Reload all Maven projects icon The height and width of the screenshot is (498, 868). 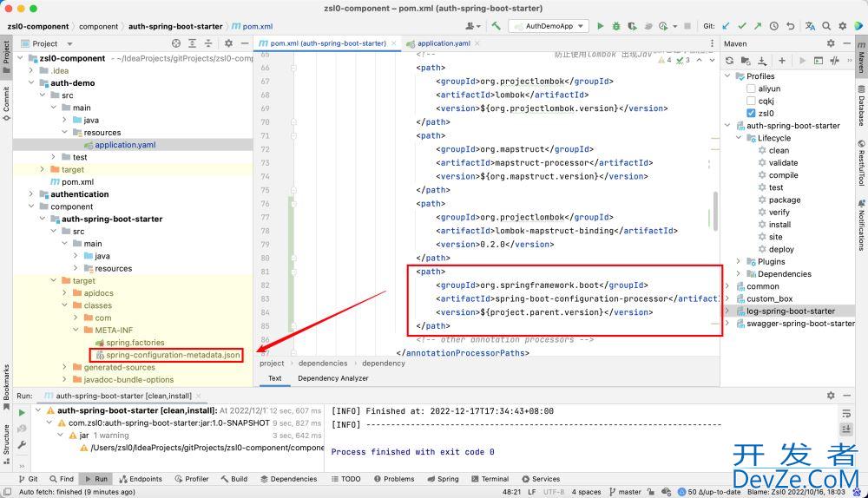[730, 61]
